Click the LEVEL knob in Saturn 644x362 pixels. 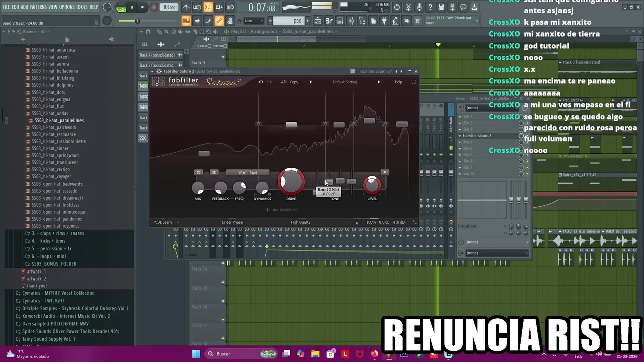[x=372, y=186]
